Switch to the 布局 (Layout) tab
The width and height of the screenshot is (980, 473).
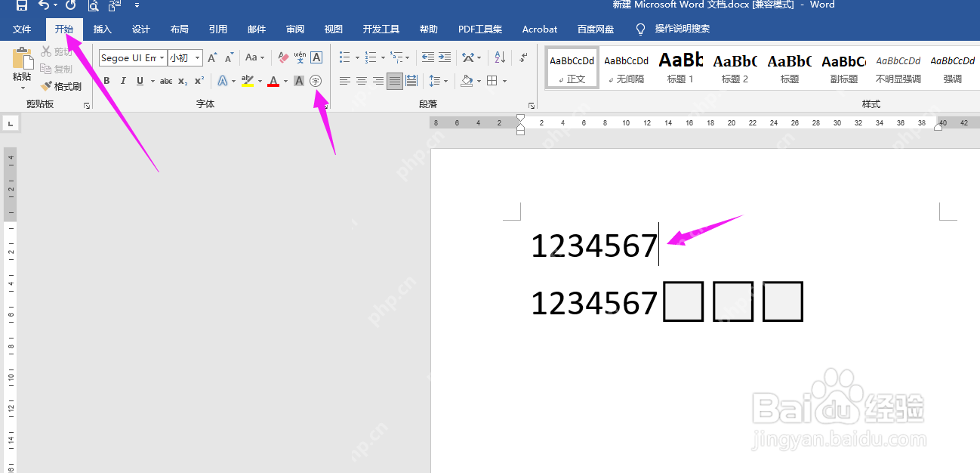click(180, 29)
